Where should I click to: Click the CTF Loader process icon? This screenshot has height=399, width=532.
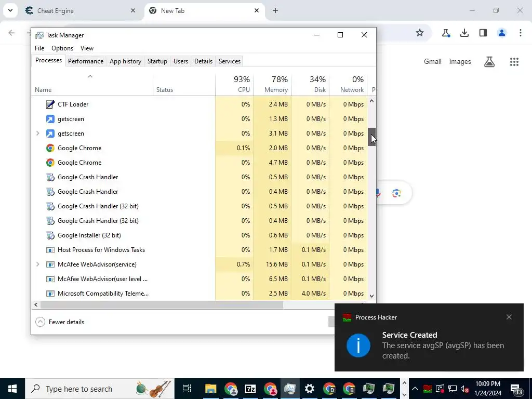coord(50,104)
